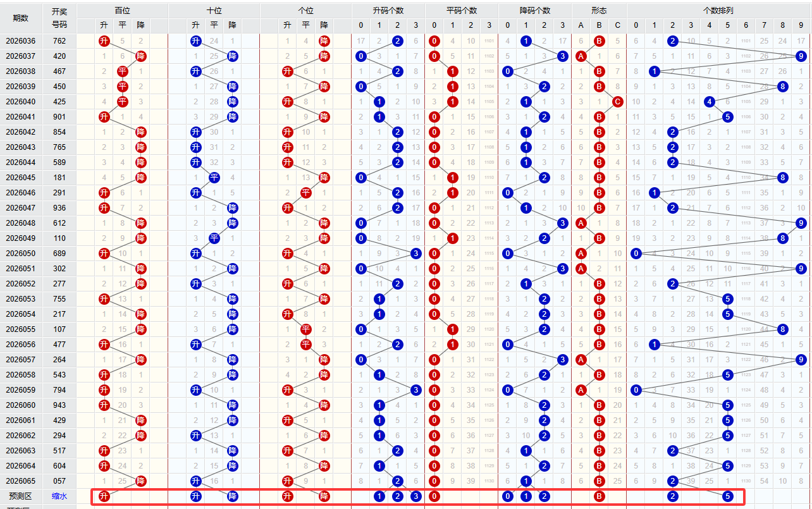Viewport: 812px width, 509px height.
Task: Click the 预测区 row label
Action: tap(20, 496)
